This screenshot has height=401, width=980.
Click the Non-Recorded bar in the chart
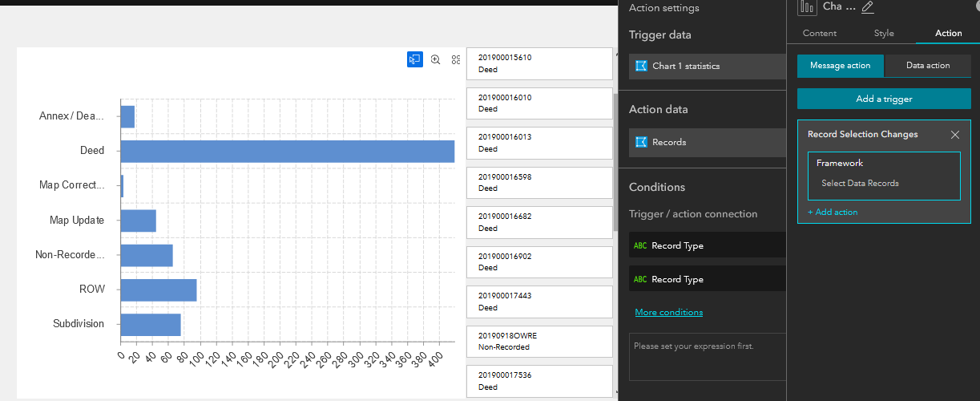(x=147, y=255)
